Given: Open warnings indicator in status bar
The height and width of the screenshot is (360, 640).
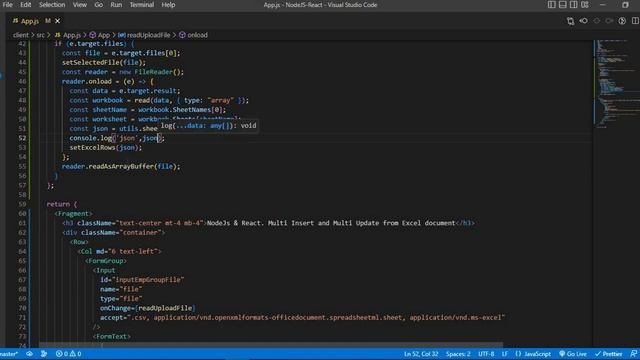Looking at the screenshot, I should coord(76,354).
